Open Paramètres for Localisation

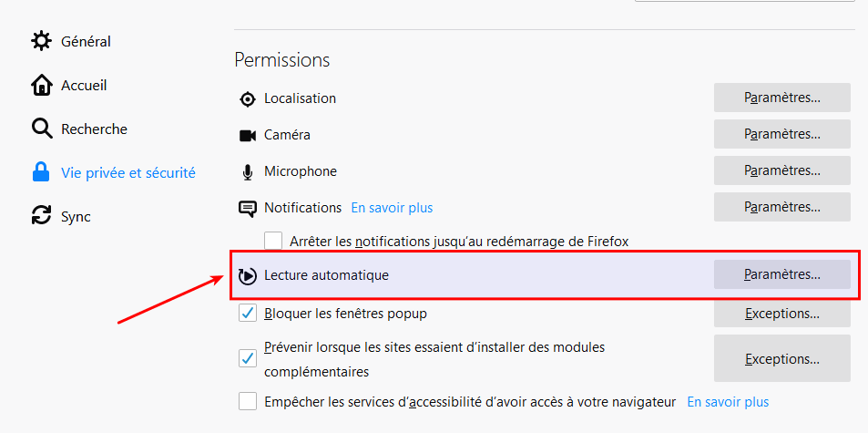point(781,98)
